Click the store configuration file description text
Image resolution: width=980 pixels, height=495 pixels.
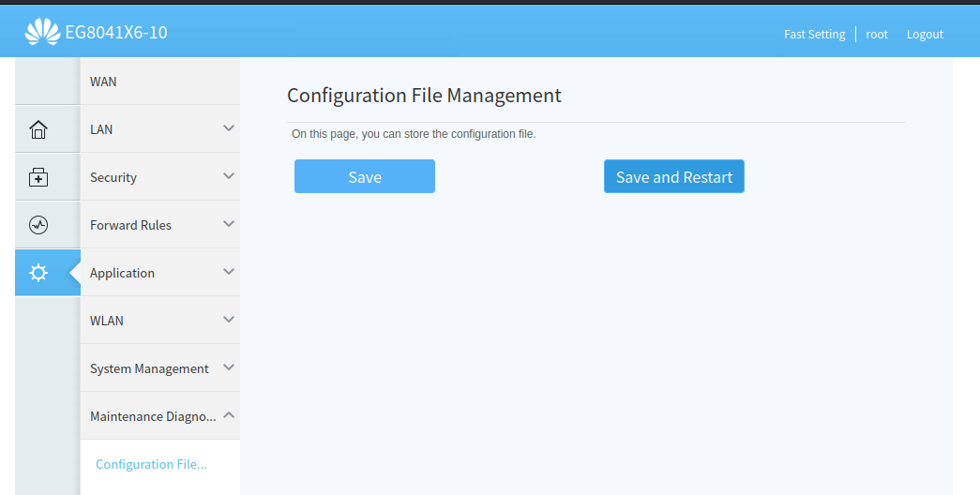pyautogui.click(x=414, y=134)
